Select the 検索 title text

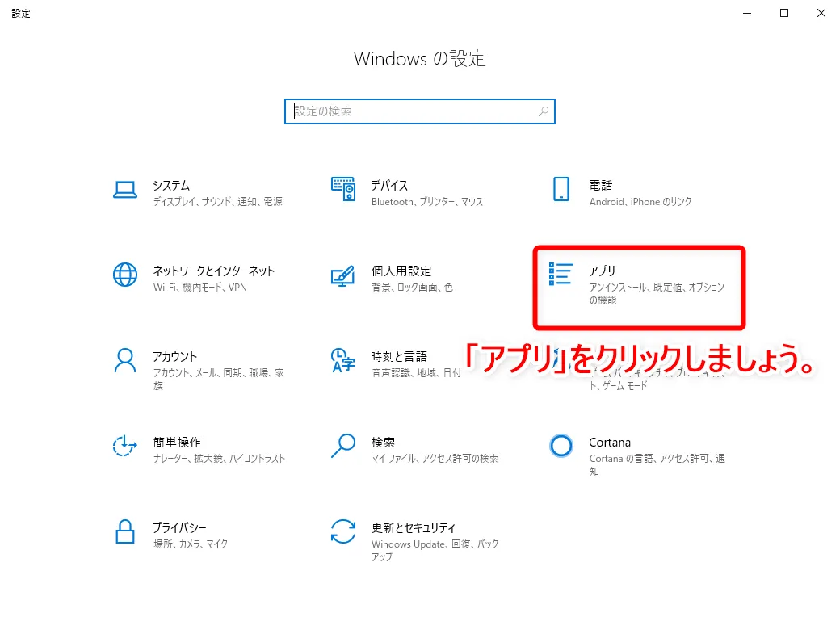383,443
